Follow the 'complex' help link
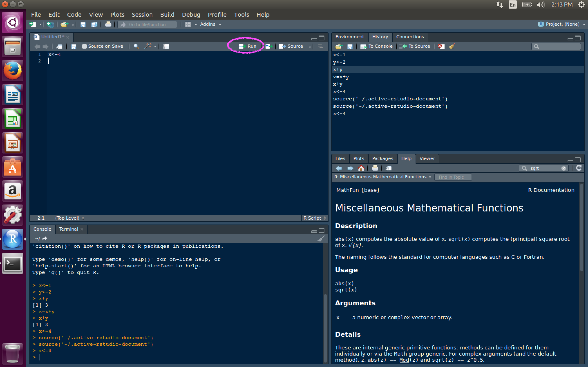 tap(399, 317)
